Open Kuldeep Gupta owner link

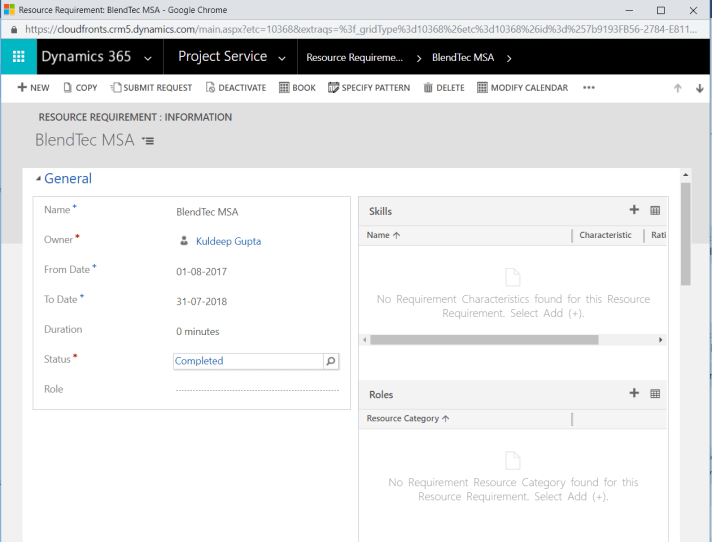228,241
